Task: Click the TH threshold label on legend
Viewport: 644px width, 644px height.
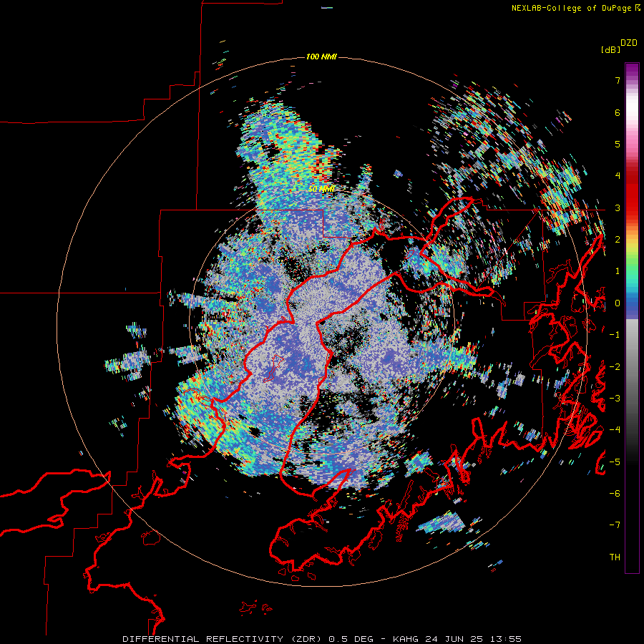Action: pyautogui.click(x=615, y=557)
